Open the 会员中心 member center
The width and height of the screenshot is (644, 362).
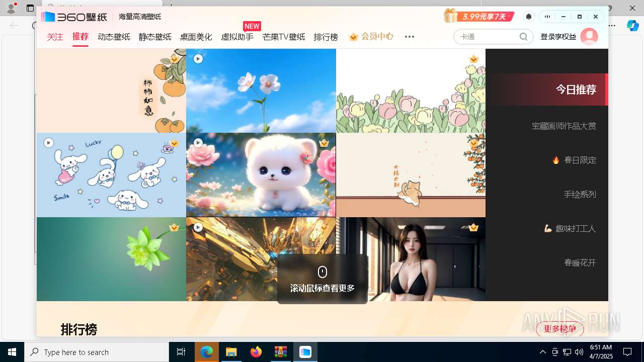(x=371, y=37)
